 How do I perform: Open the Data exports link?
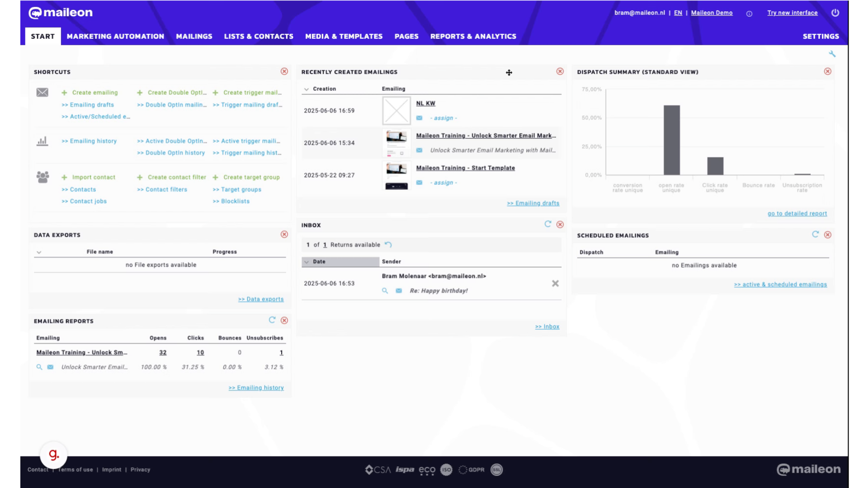(x=261, y=299)
